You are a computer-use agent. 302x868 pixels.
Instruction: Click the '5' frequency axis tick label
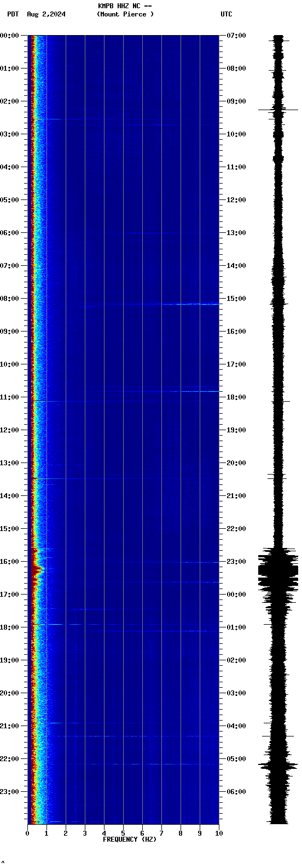pyautogui.click(x=123, y=833)
